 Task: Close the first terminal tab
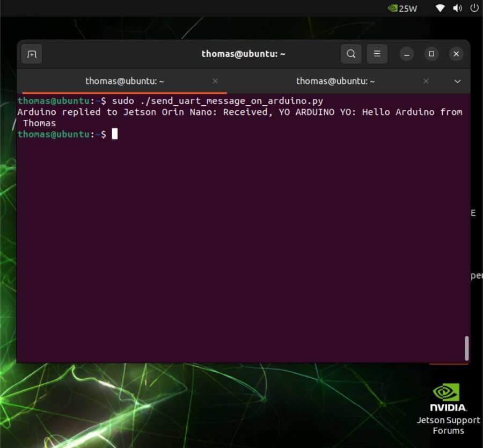(x=215, y=81)
